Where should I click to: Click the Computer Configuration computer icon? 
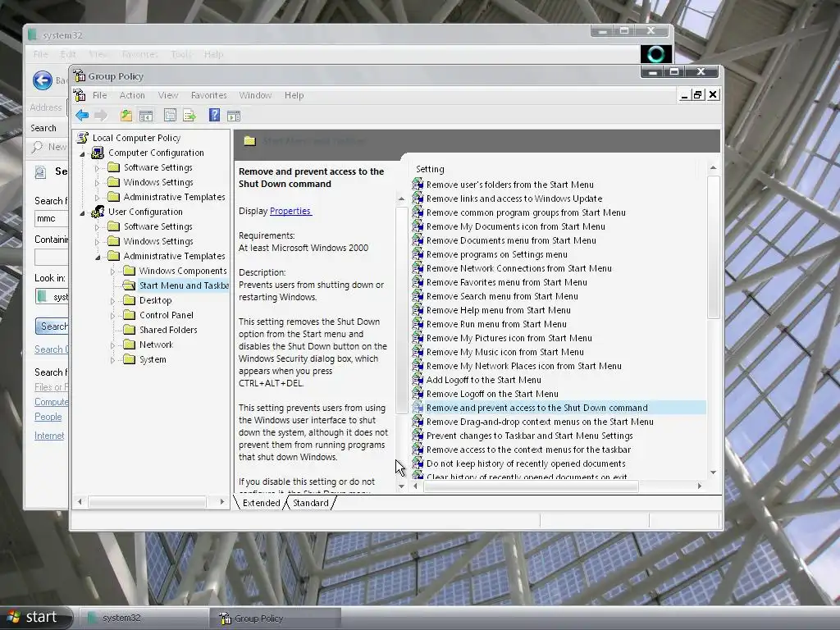click(x=98, y=153)
